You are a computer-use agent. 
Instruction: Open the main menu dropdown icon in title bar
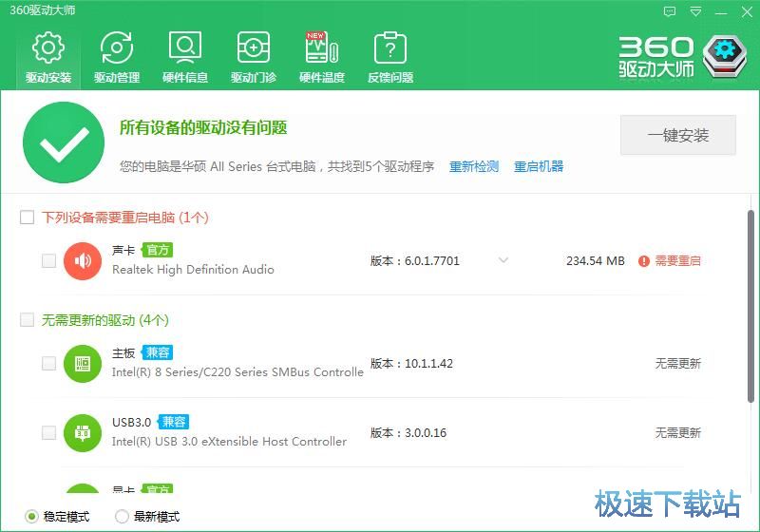click(695, 11)
